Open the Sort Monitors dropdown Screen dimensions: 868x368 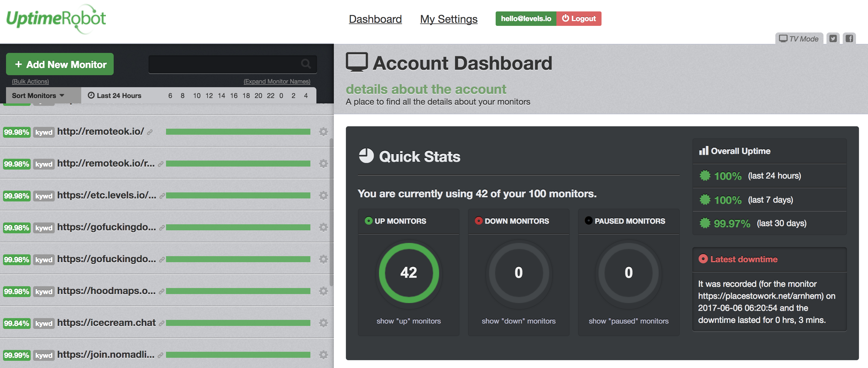click(x=38, y=96)
